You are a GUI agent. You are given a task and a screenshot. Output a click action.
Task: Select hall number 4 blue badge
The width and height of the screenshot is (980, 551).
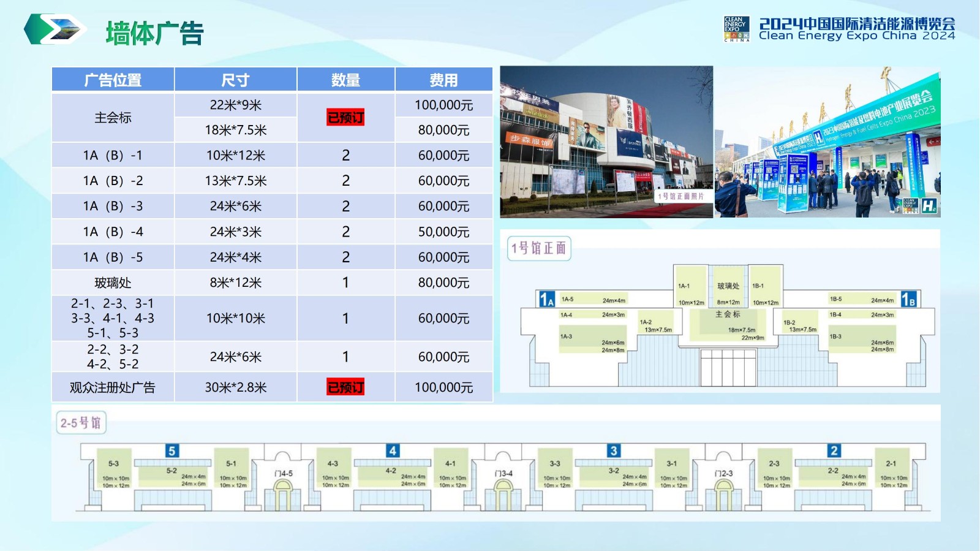[x=393, y=450]
